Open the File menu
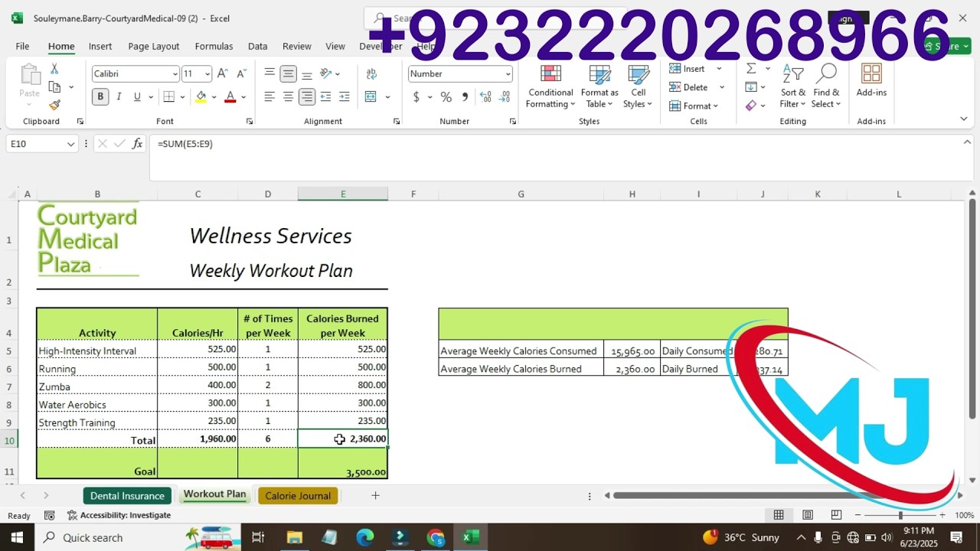The image size is (980, 551). point(22,46)
